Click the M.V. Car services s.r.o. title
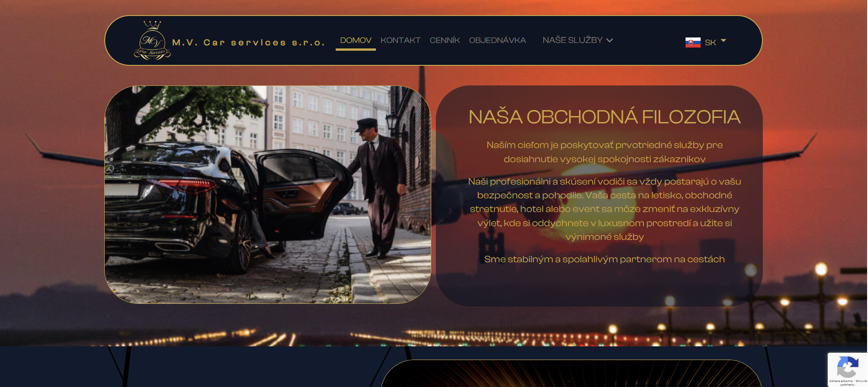Screen dimensions: 868x387 click(248, 42)
